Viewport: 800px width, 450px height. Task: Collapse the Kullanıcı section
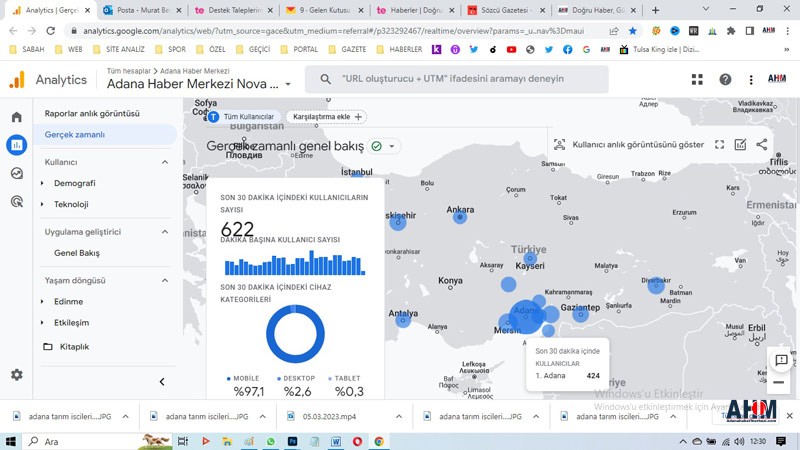pyautogui.click(x=165, y=162)
